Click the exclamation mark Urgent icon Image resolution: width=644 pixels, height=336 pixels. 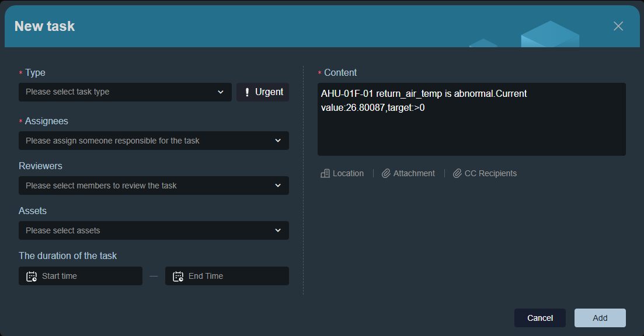(x=247, y=92)
